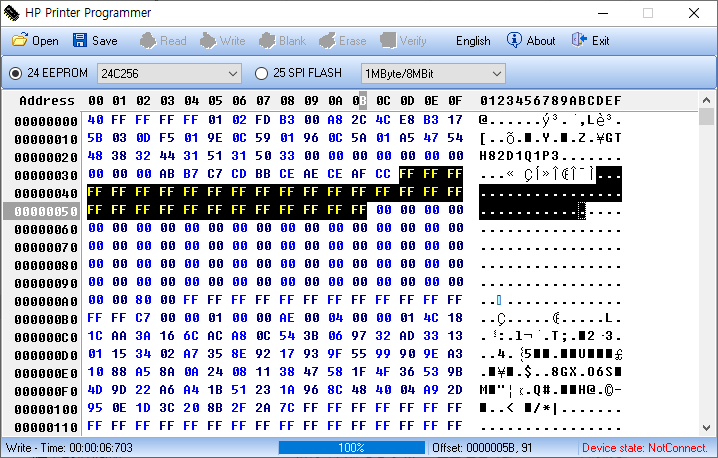Click the 0123456789ABCDEF ASCII column header
718x458 pixels.
tap(551, 100)
